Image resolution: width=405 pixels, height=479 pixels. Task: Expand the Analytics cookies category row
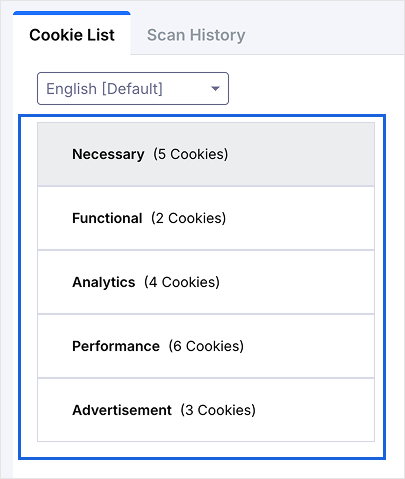(206, 282)
